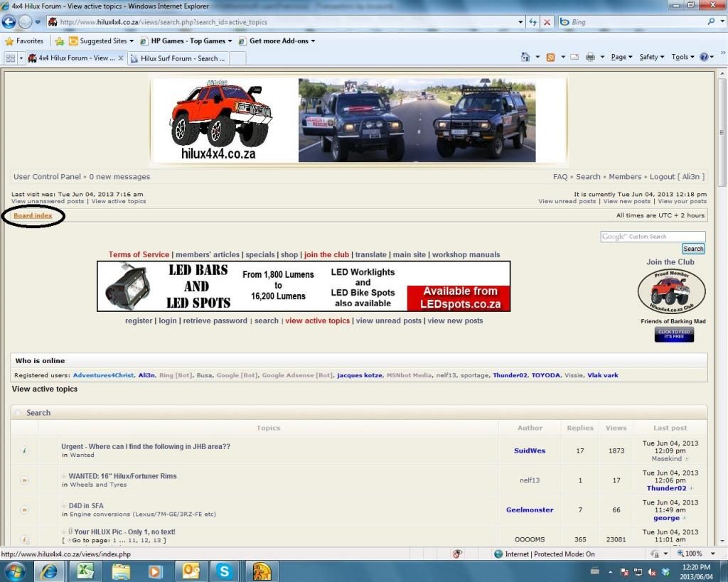
Task: Open the Quick Tabs list dropdown arrow
Action: (x=21, y=58)
